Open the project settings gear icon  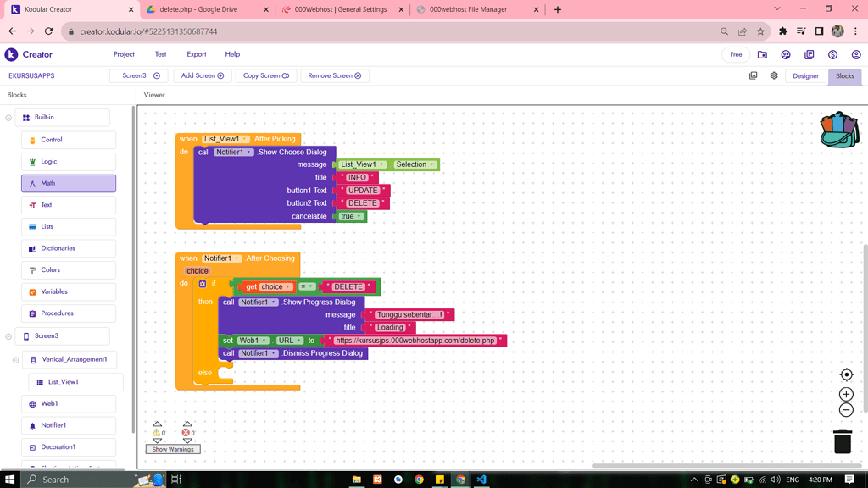coord(774,76)
